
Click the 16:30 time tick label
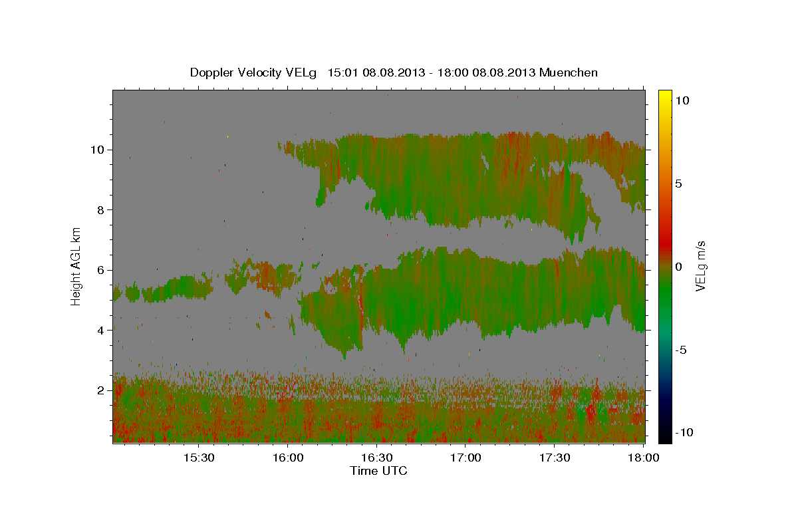(x=377, y=458)
